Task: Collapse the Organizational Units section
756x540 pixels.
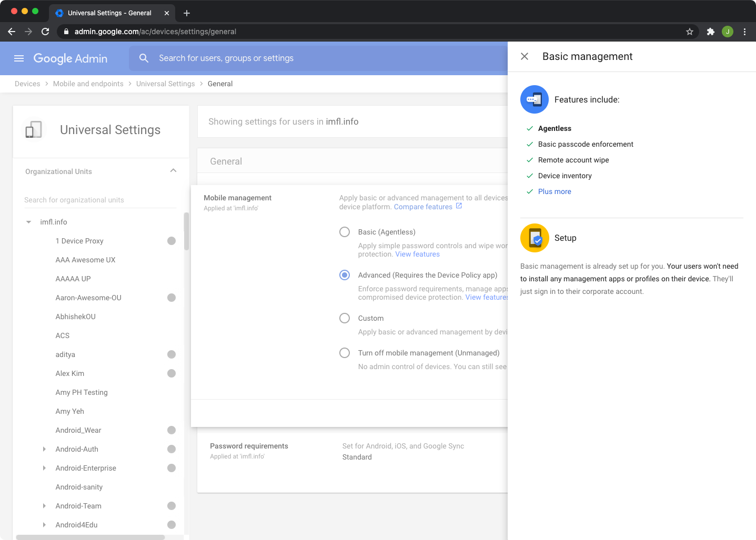Action: tap(174, 171)
